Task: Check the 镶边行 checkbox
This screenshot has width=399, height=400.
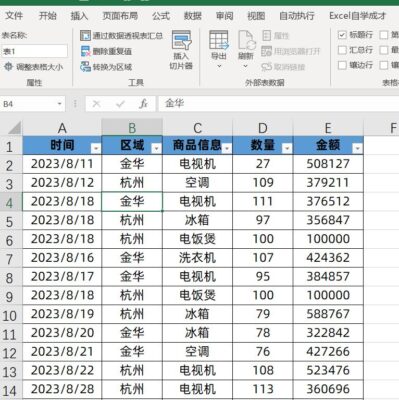Action: coord(342,65)
